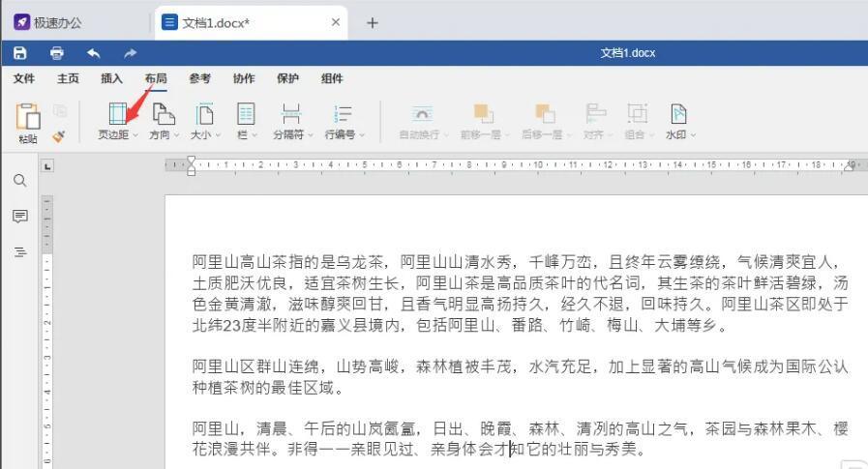The height and width of the screenshot is (469, 868).
Task: Click the 分隔符 breaks icon
Action: 291,113
